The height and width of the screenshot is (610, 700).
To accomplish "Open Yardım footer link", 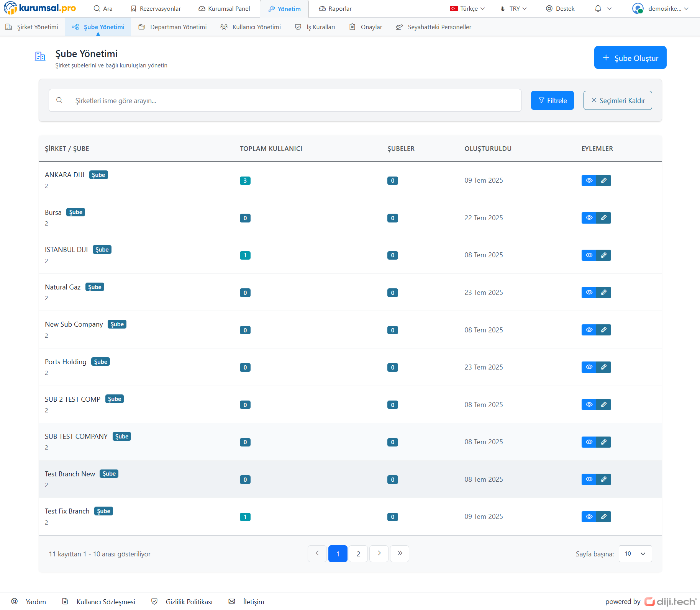I will click(29, 602).
